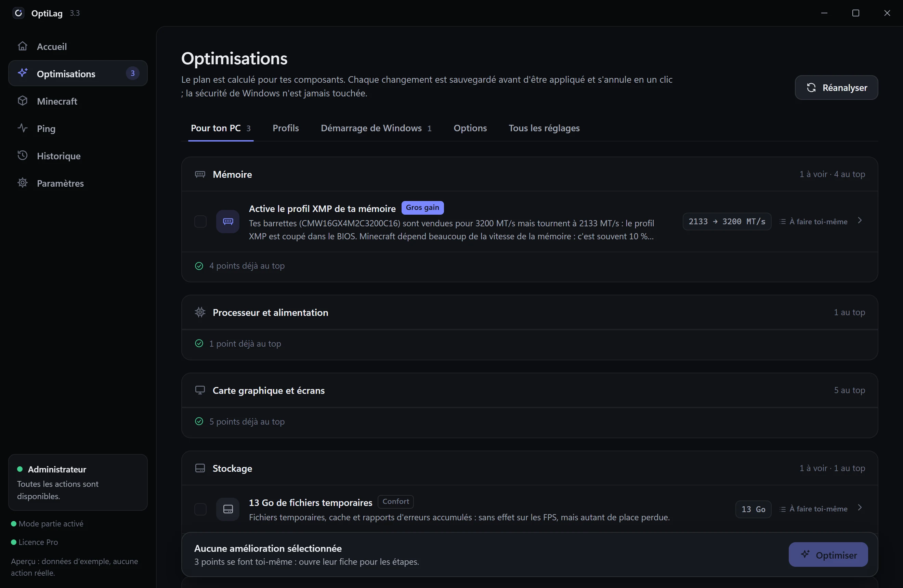Viewport: 903px width, 588px height.
Task: Open Minecraft page in sidebar
Action: [x=78, y=101]
